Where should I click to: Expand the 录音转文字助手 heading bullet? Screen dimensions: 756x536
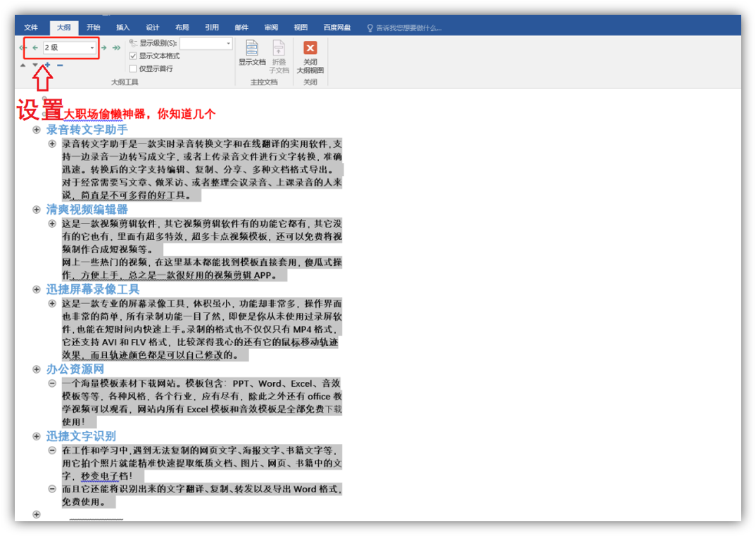(37, 130)
